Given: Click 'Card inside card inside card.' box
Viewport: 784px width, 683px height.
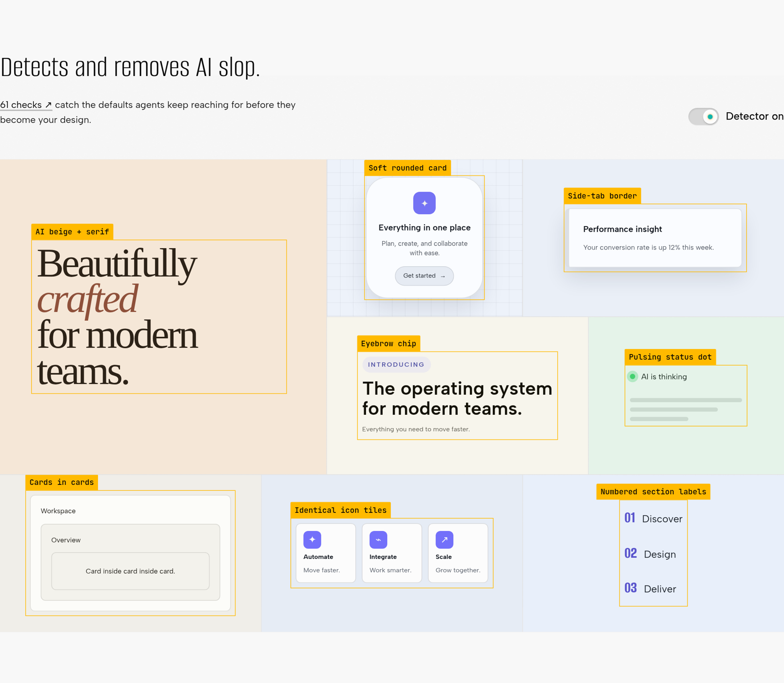Looking at the screenshot, I should click(130, 571).
